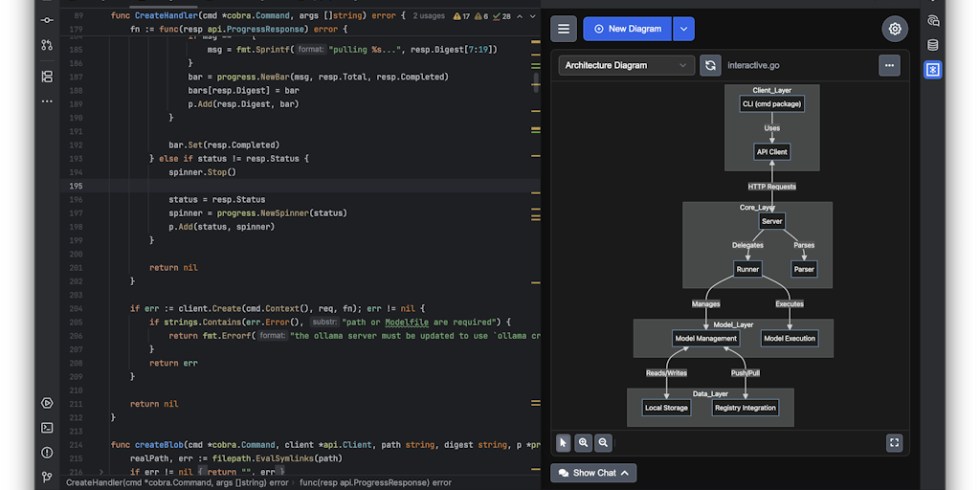This screenshot has width=980, height=490.
Task: Select the pointer tool in diagram toolbar
Action: [564, 442]
